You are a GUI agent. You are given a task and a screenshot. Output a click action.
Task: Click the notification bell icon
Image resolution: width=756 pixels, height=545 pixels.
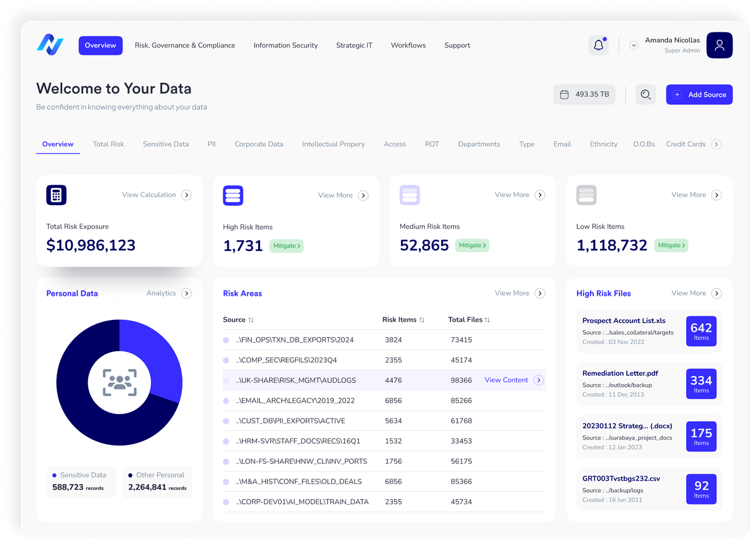(598, 45)
